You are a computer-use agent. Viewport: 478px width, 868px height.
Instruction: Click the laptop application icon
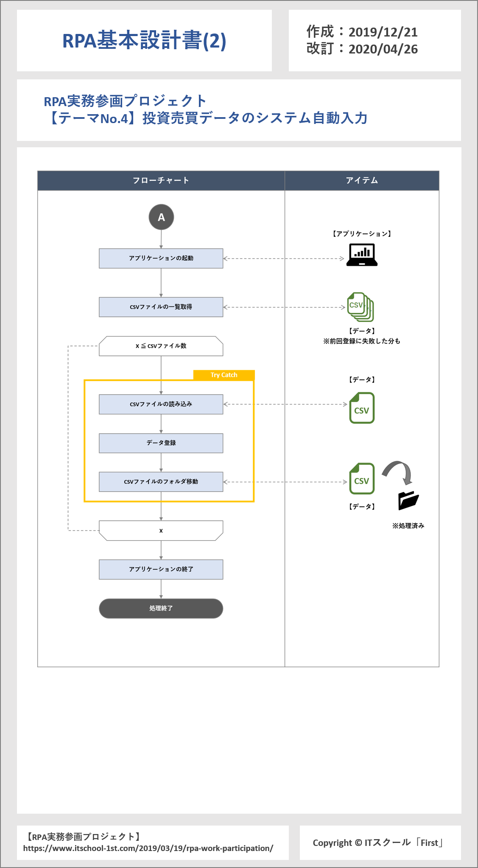pyautogui.click(x=362, y=255)
